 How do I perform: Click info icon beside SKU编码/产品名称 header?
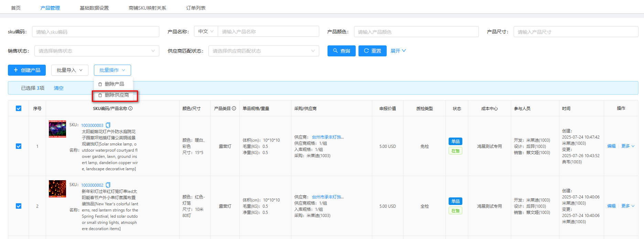tap(130, 108)
